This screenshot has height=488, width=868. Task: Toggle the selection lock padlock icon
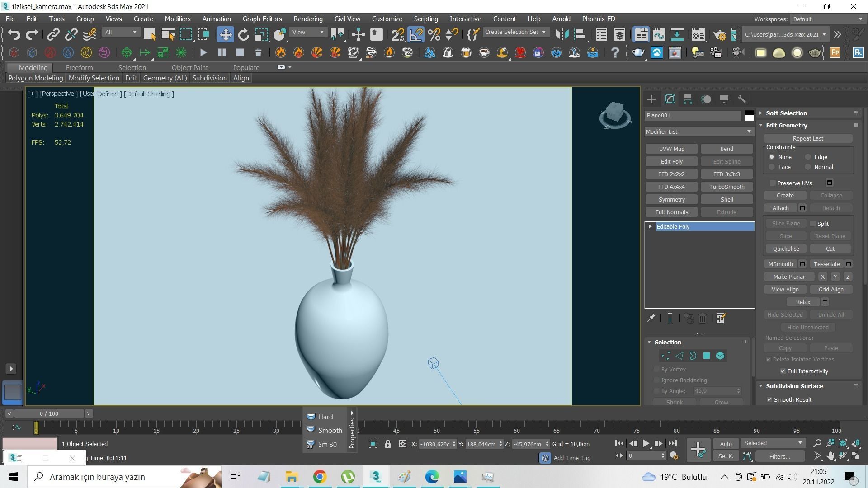pos(387,444)
